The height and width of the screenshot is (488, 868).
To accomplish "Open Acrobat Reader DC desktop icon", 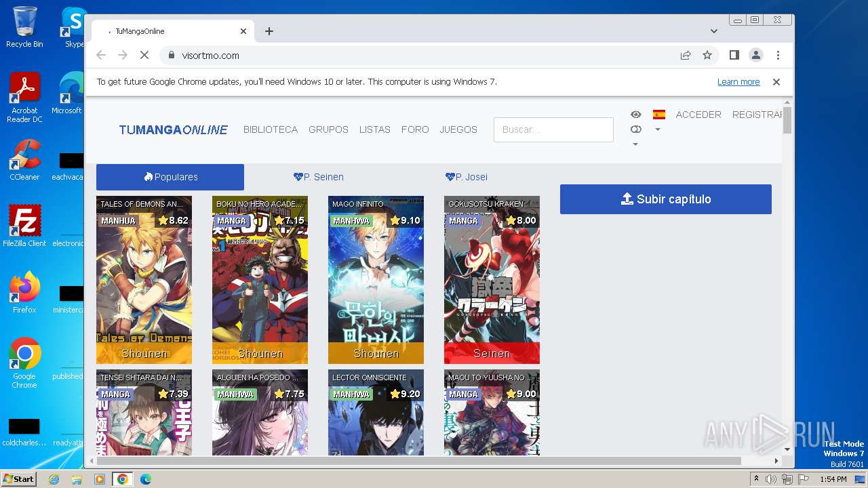I will click(x=24, y=98).
